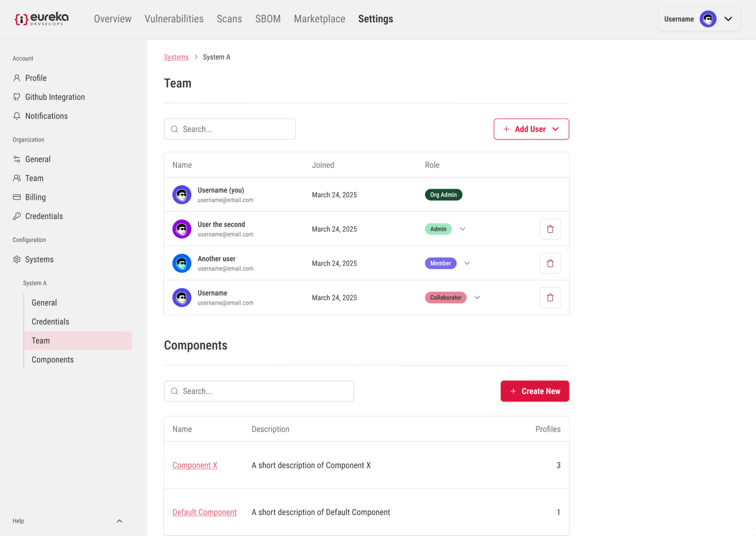Screen dimensions: 756x536
Task: Open the Marketplace navigation tab
Action: [319, 19]
